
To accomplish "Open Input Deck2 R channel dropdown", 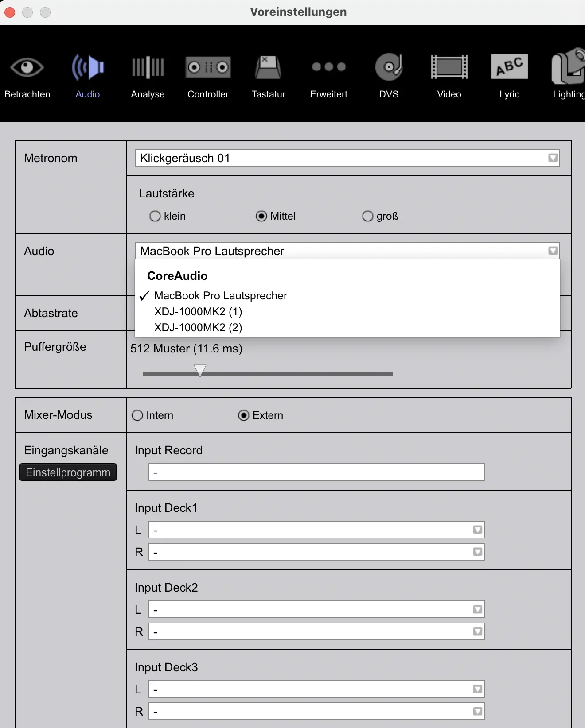I will (316, 632).
